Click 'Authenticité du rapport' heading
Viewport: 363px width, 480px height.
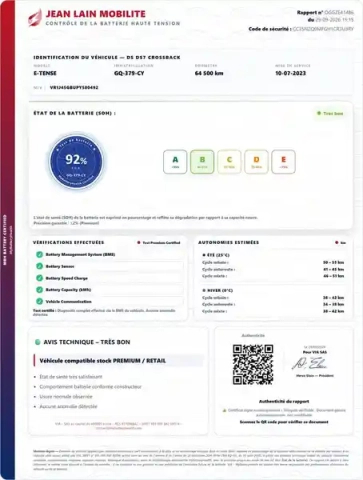click(284, 401)
